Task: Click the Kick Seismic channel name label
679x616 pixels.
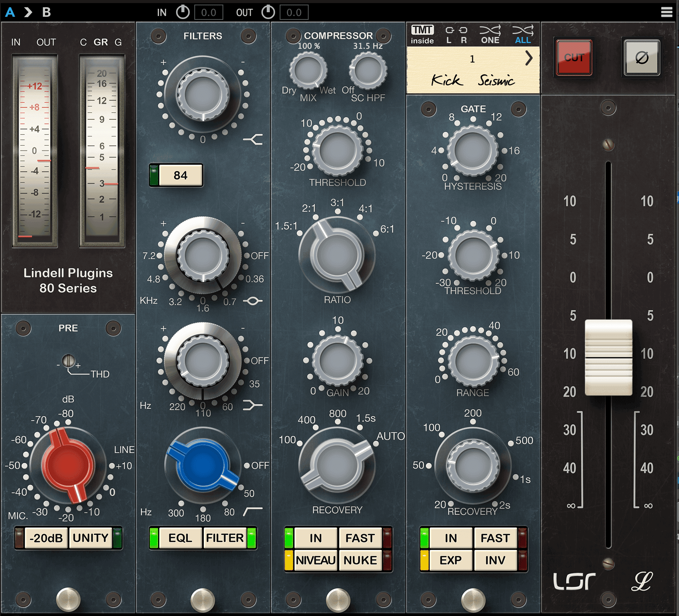Action: pyautogui.click(x=472, y=80)
